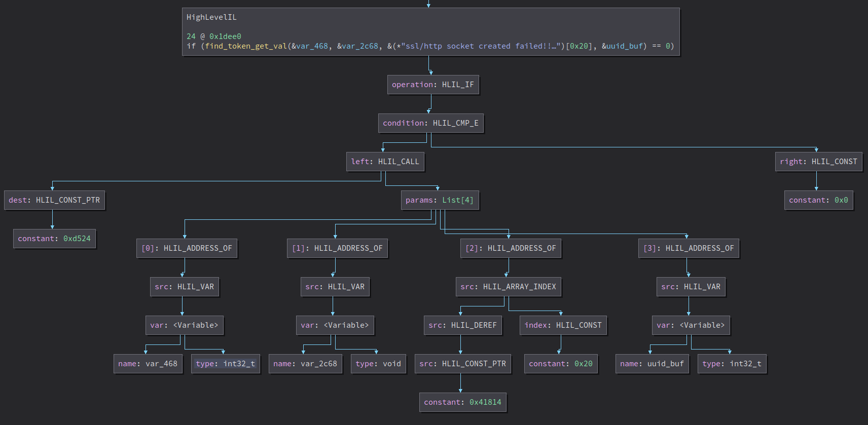Select the condition: HLIL_CMP_E node
868x425 pixels.
[x=430, y=123]
